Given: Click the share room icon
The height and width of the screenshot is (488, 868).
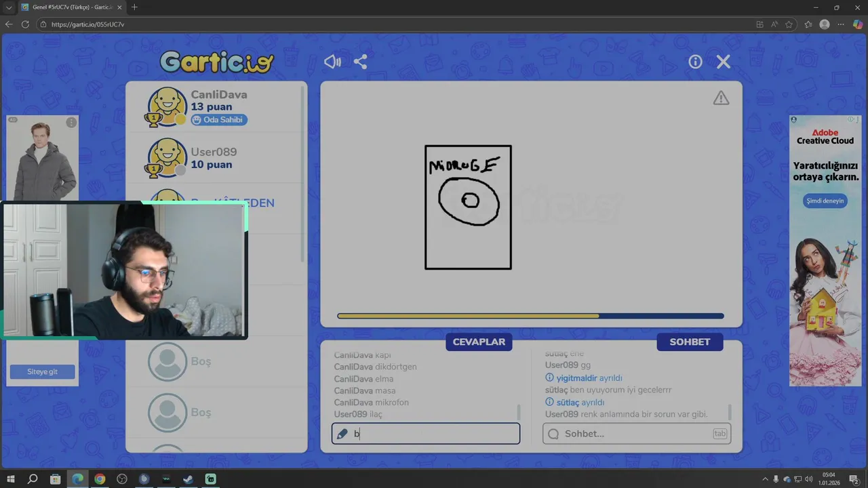Looking at the screenshot, I should (360, 62).
